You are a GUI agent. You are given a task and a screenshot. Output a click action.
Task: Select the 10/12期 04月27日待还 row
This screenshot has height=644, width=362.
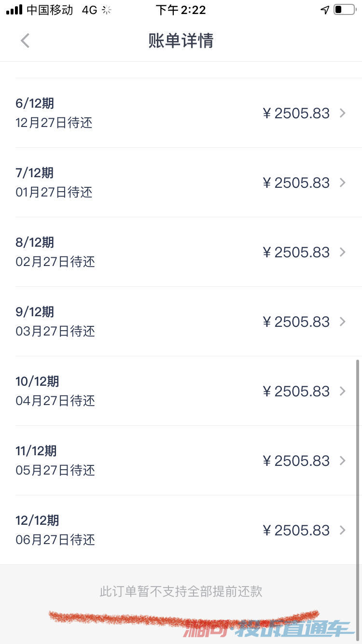pos(181,391)
